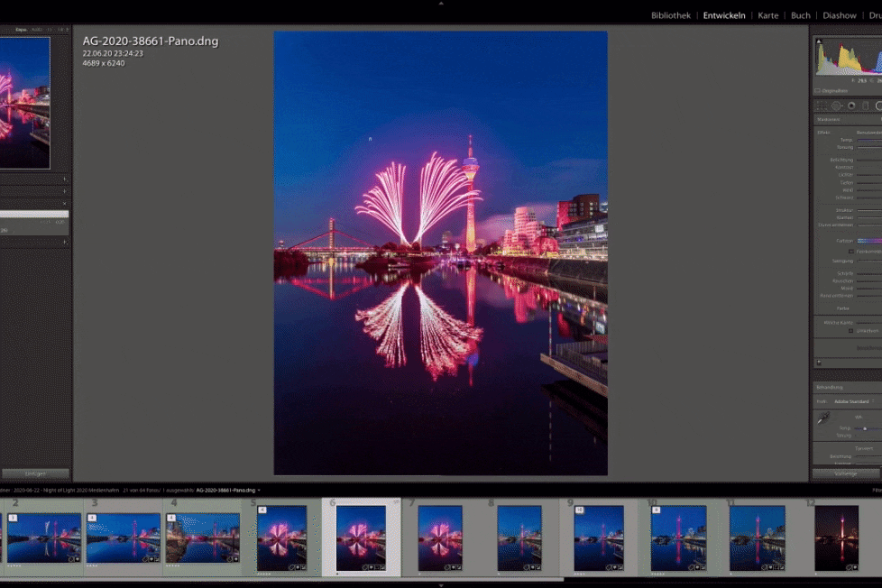Toggle the mask panel switch at bottom
Screen dimensions: 882x588
click(819, 363)
